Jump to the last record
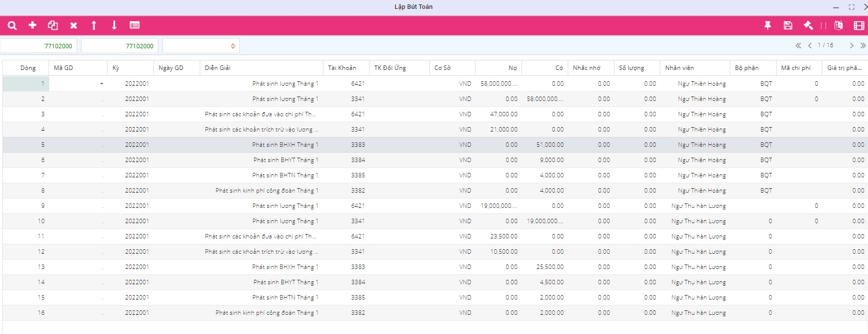Viewport: 868px width, 334px height. click(863, 45)
